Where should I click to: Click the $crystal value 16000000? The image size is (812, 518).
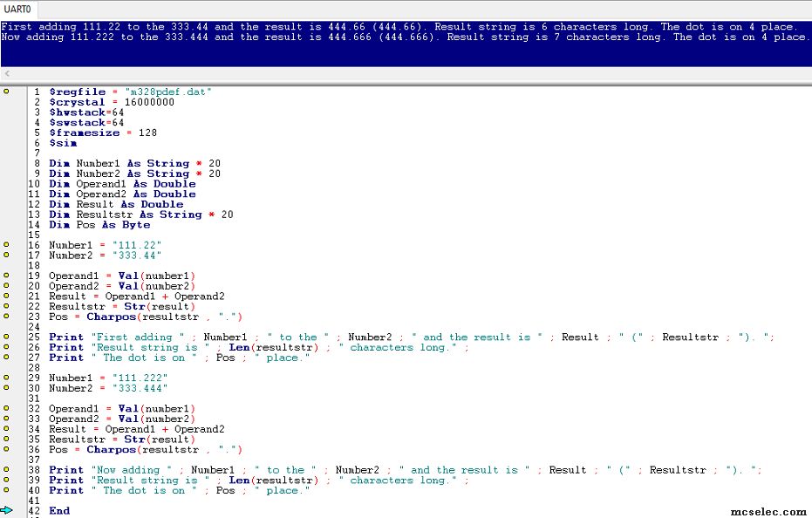click(149, 102)
